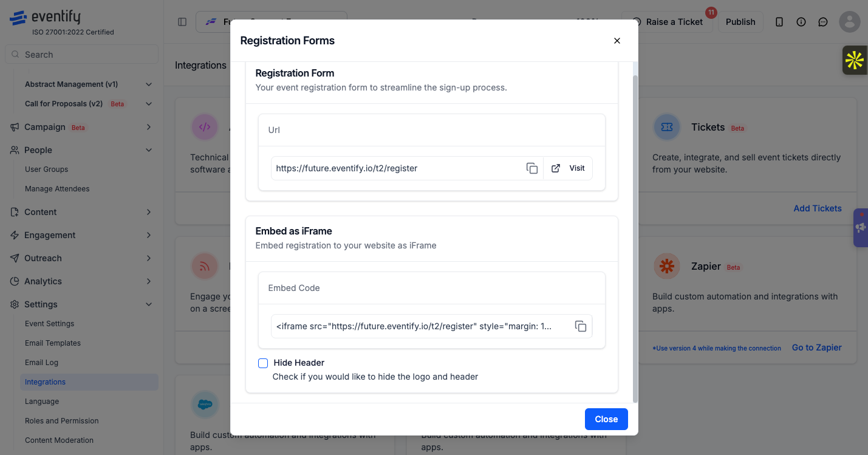Click the Zapier integration logo
Viewport: 868px width, 455px height.
667,266
